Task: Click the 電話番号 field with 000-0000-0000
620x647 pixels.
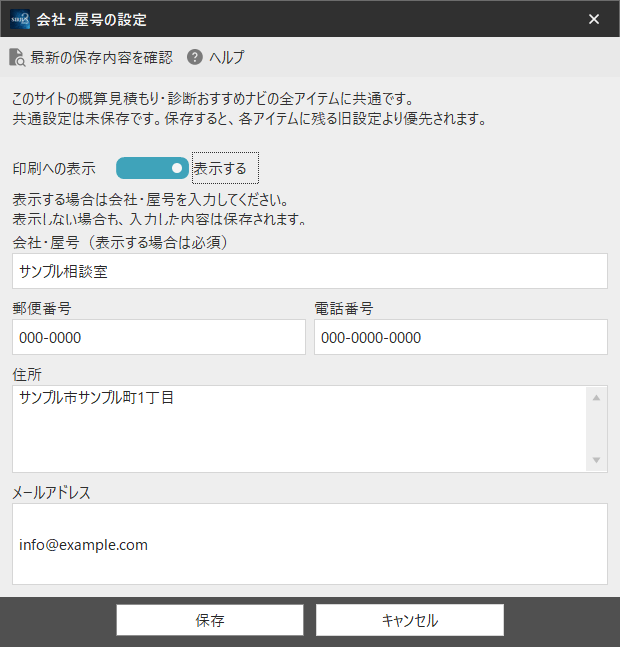Action: [461, 337]
